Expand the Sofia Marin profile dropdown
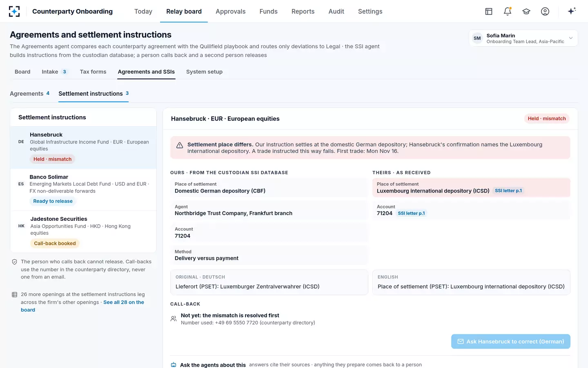The width and height of the screenshot is (588, 368). pyautogui.click(x=523, y=38)
